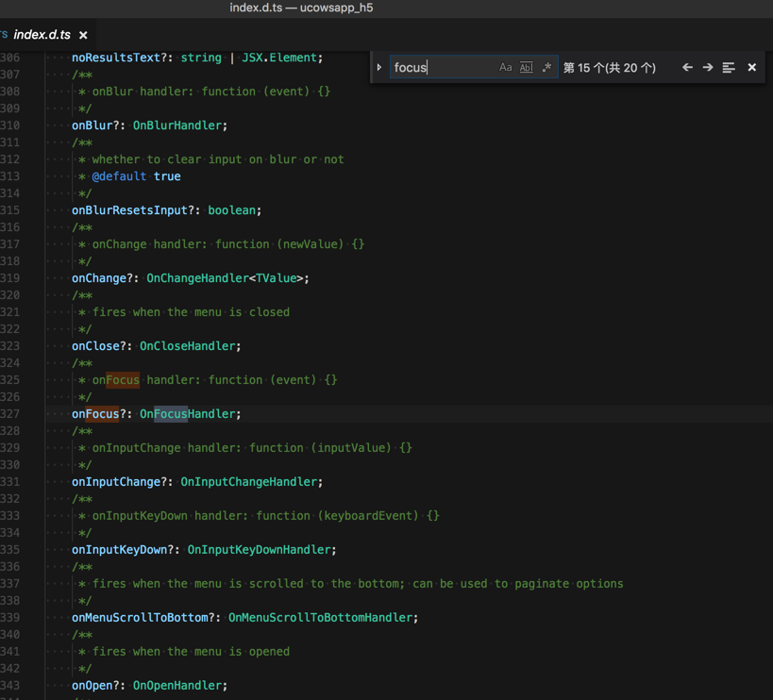Click Find in Selection icon
Image resolution: width=773 pixels, height=700 pixels.
point(729,68)
